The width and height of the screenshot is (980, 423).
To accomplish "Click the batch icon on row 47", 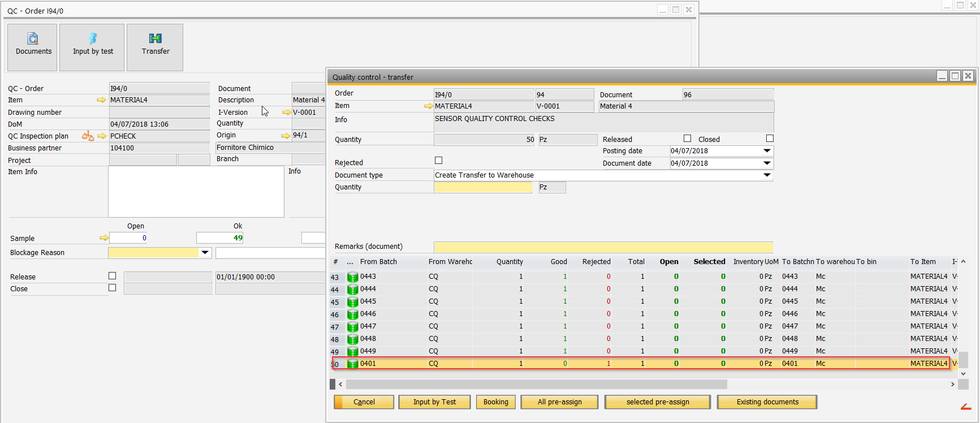I will point(353,327).
